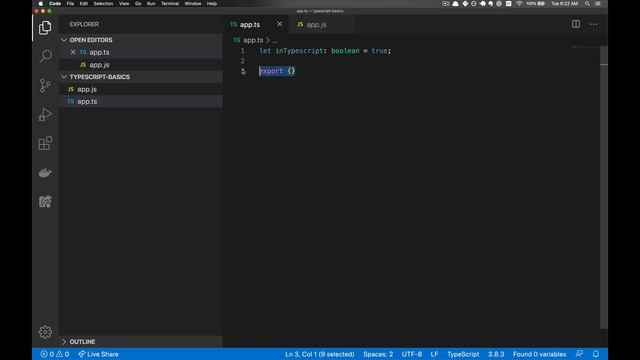Click the editor vertical scrollbar

(604, 187)
